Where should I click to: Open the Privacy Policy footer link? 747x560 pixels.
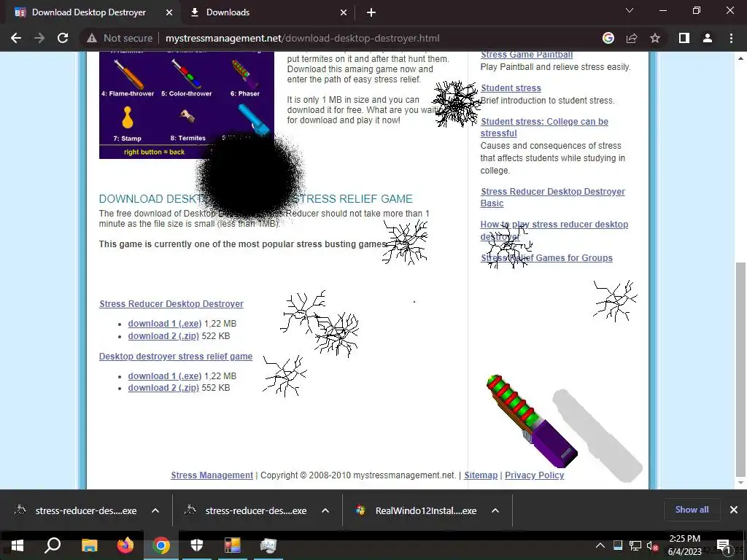534,475
